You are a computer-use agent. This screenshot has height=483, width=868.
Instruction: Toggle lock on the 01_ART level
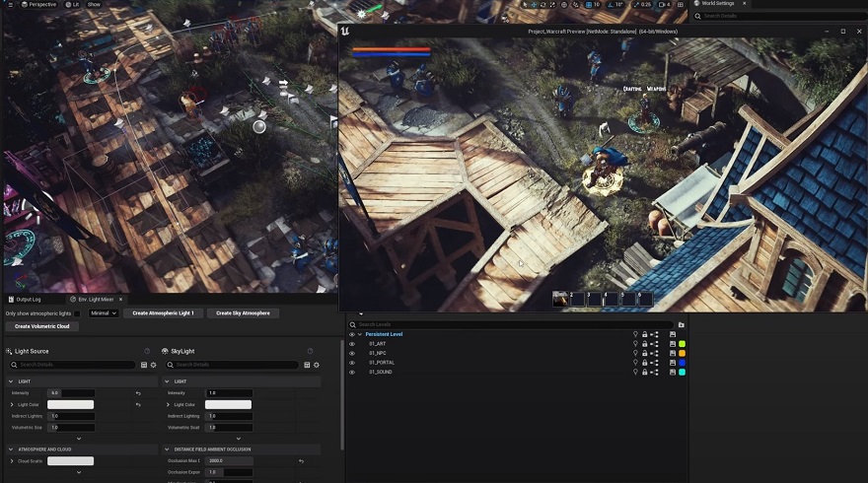(x=644, y=344)
